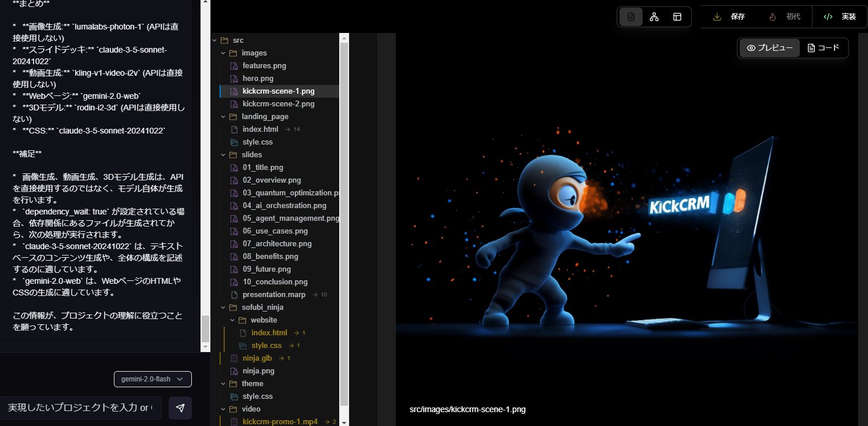Click the chat panel scrollbar thumb
This screenshot has width=868, height=426.
(205, 329)
